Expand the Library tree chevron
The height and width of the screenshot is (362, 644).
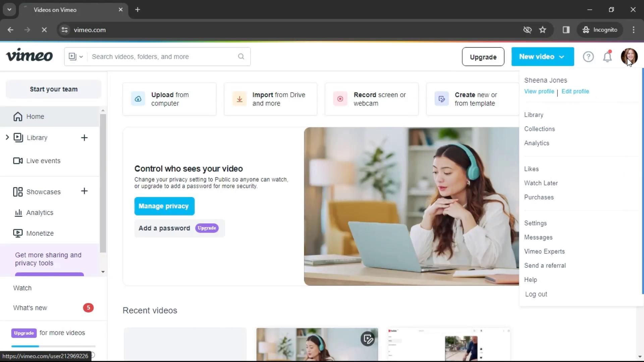click(7, 137)
